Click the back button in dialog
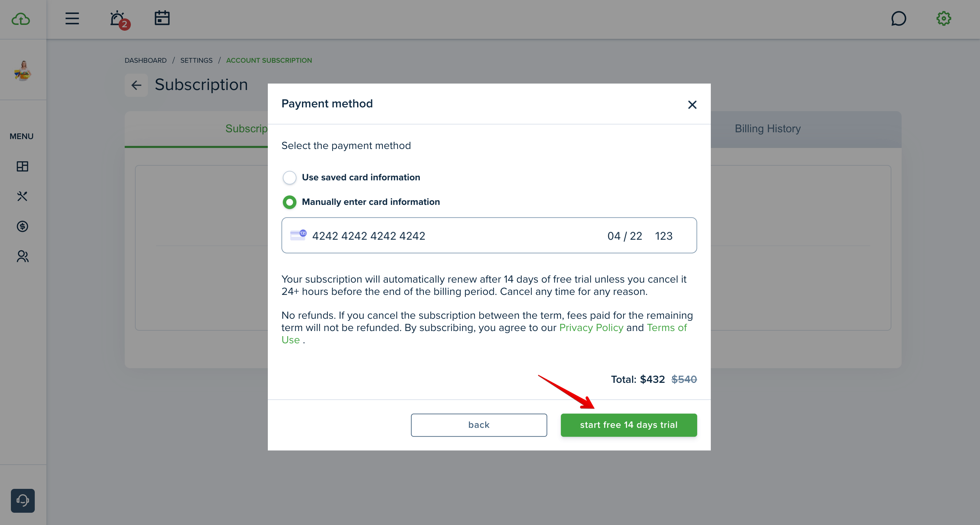 pos(479,425)
